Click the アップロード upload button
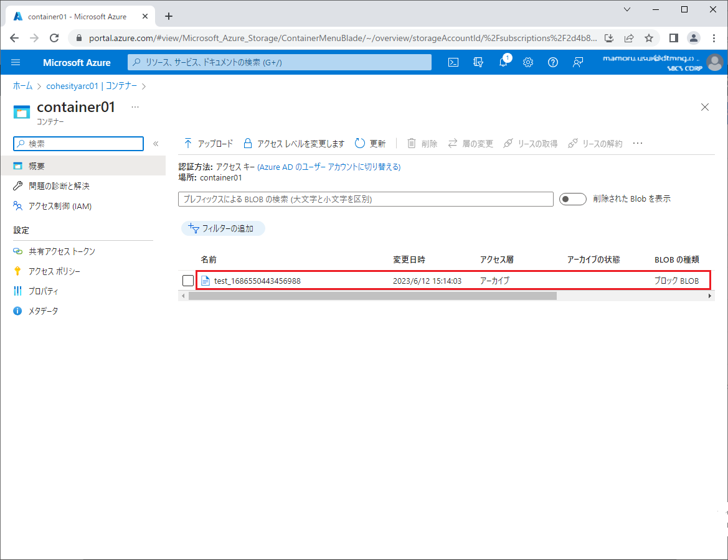Viewport: 728px width, 560px height. pos(208,143)
